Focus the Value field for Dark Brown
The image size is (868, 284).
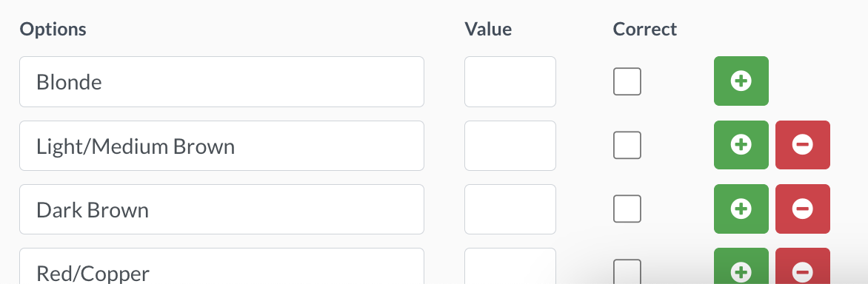510,209
